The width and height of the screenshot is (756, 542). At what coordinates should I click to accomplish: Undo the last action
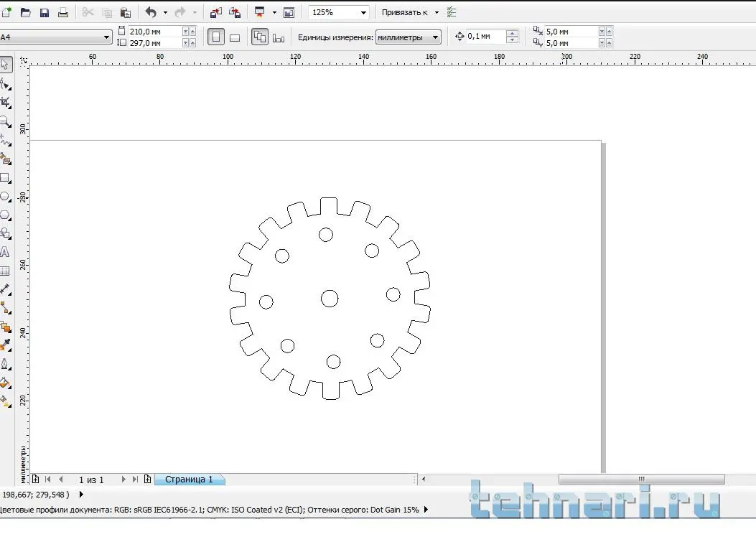(151, 12)
